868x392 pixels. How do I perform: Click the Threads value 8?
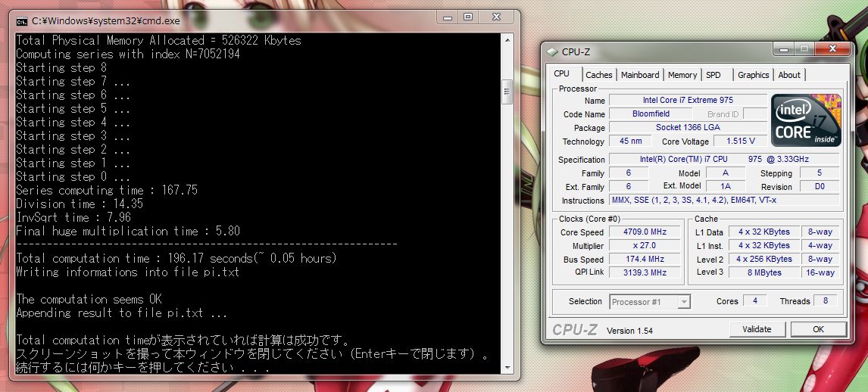826,301
